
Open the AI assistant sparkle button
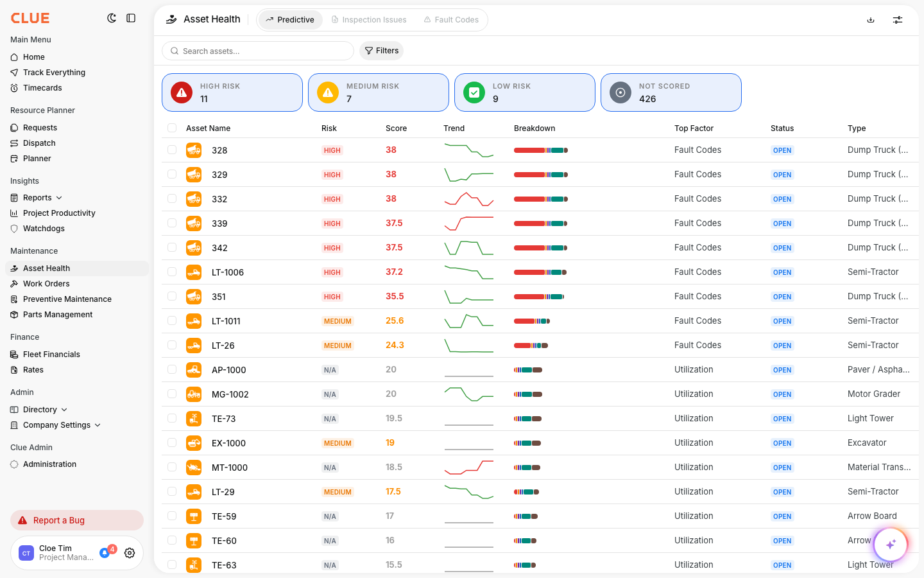(891, 545)
